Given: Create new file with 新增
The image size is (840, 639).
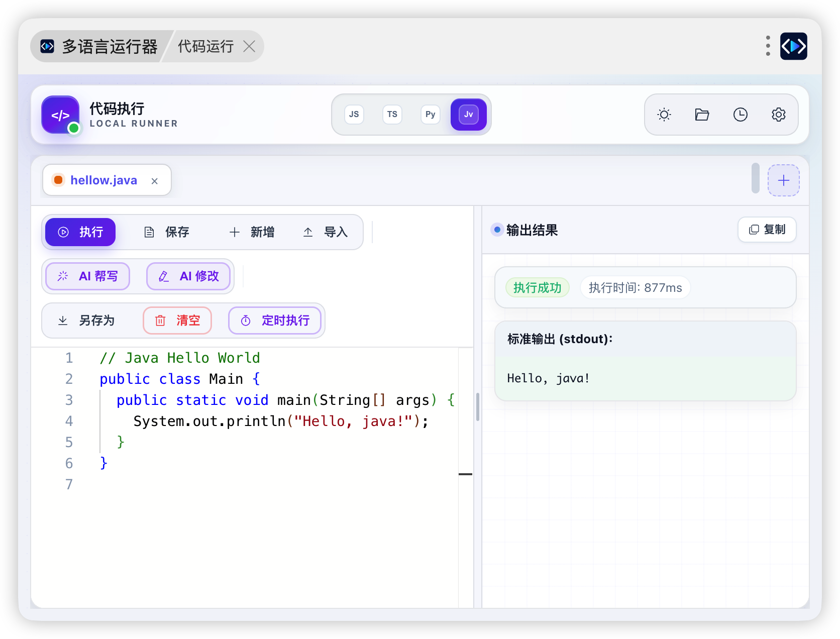Looking at the screenshot, I should pos(252,232).
